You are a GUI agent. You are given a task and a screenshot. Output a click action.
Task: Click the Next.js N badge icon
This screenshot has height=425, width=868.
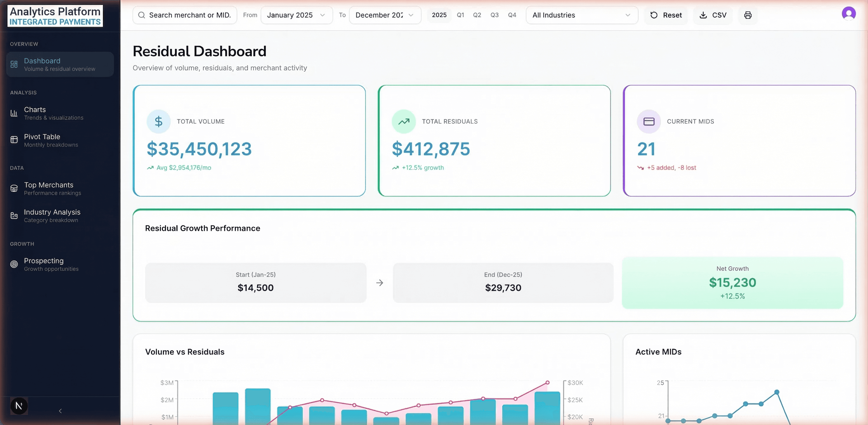click(x=19, y=406)
